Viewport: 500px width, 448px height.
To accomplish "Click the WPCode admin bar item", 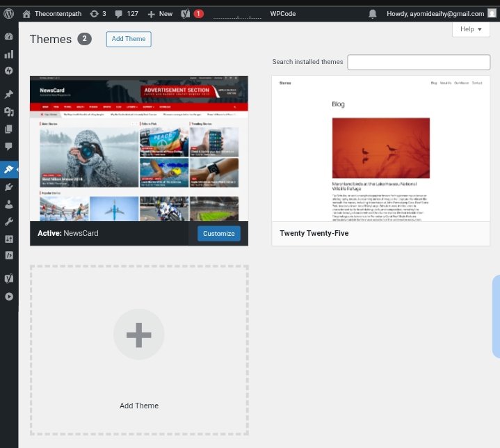I will [282, 13].
